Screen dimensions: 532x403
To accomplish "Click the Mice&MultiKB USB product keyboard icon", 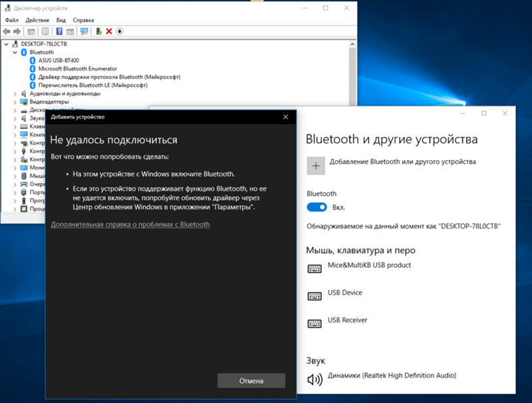I will (x=314, y=269).
